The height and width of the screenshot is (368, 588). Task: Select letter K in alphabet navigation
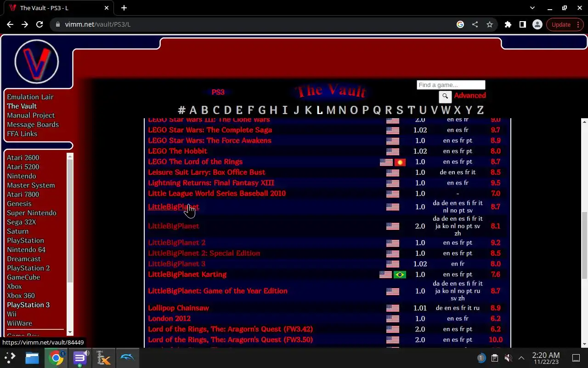click(x=308, y=110)
